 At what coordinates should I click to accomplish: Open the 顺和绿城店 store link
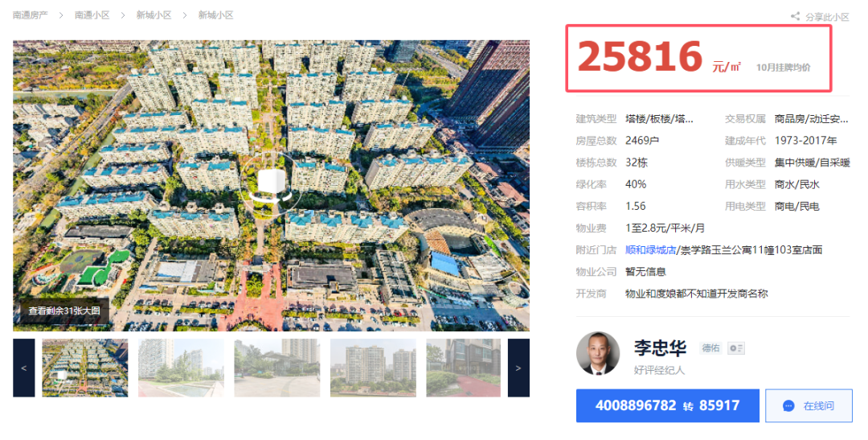(650, 250)
